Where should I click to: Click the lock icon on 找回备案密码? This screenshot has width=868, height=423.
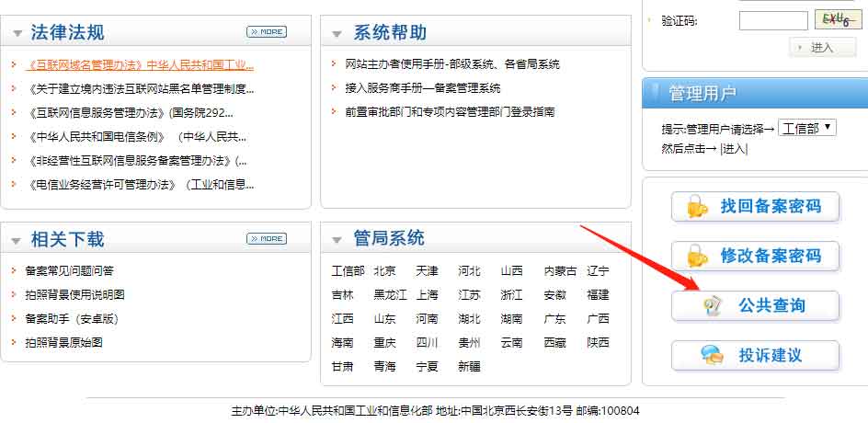click(x=698, y=207)
